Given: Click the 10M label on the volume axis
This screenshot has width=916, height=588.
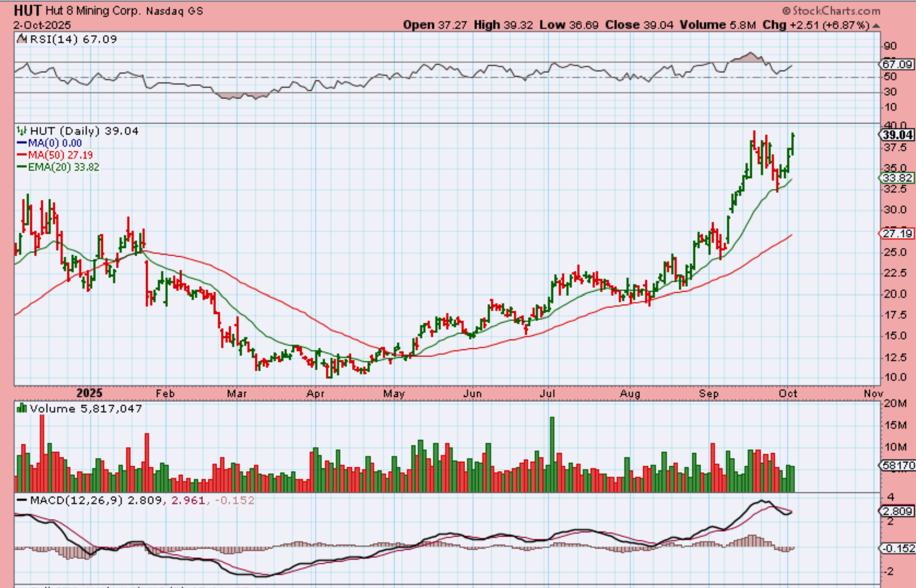Looking at the screenshot, I should (x=895, y=447).
